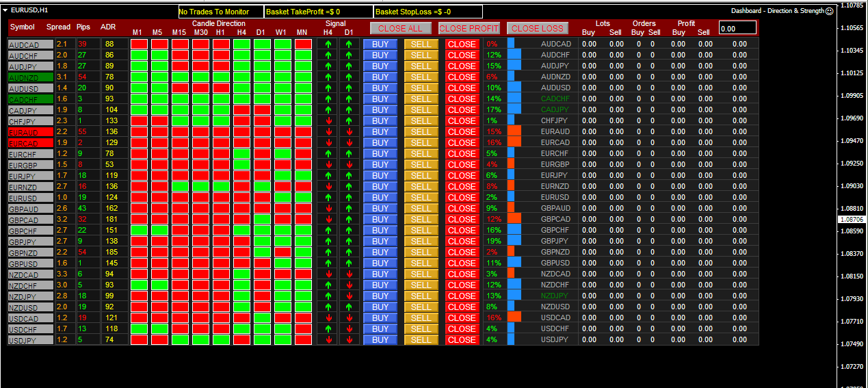Viewport: 868px width, 388px height.
Task: Click the D1 down arrow in EURAUD row
Action: pos(349,131)
